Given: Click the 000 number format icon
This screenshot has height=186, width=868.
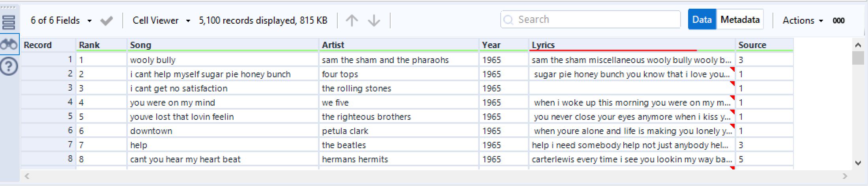Looking at the screenshot, I should point(838,20).
